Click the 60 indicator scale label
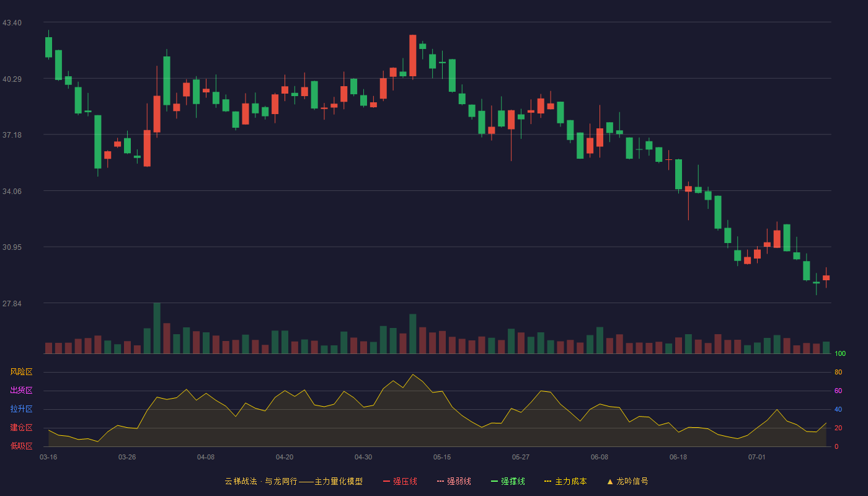The width and height of the screenshot is (868, 496). pos(838,391)
